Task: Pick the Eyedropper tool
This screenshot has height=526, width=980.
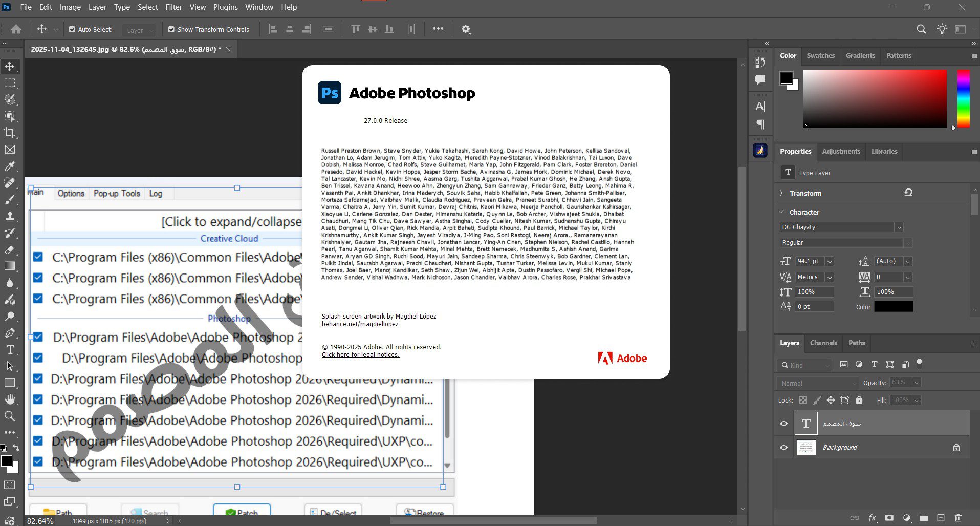Action: coord(10,166)
